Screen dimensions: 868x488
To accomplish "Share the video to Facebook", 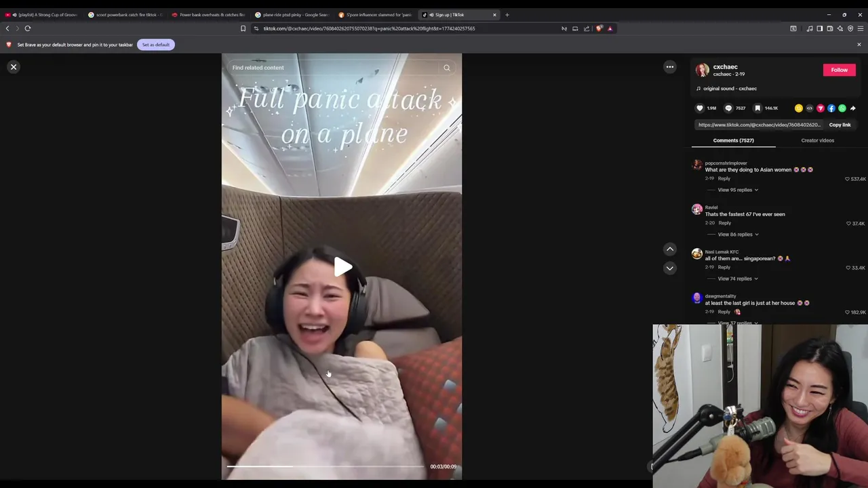I will coord(831,108).
